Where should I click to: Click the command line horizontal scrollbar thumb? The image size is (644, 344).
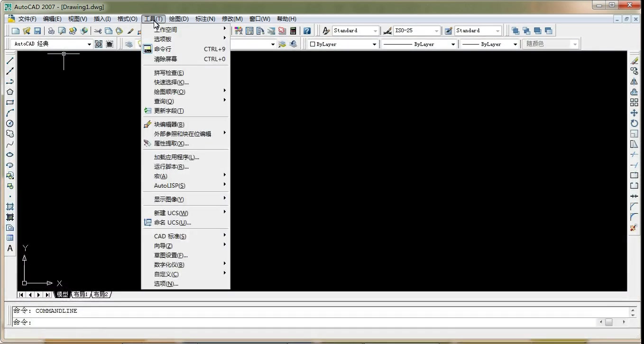point(608,322)
